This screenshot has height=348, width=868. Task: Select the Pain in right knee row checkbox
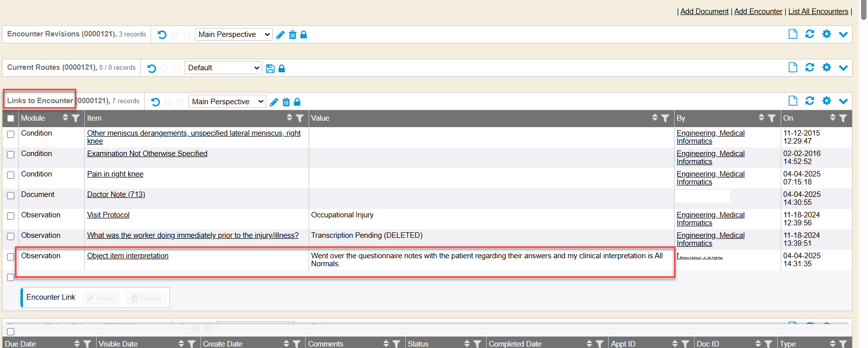coord(10,175)
